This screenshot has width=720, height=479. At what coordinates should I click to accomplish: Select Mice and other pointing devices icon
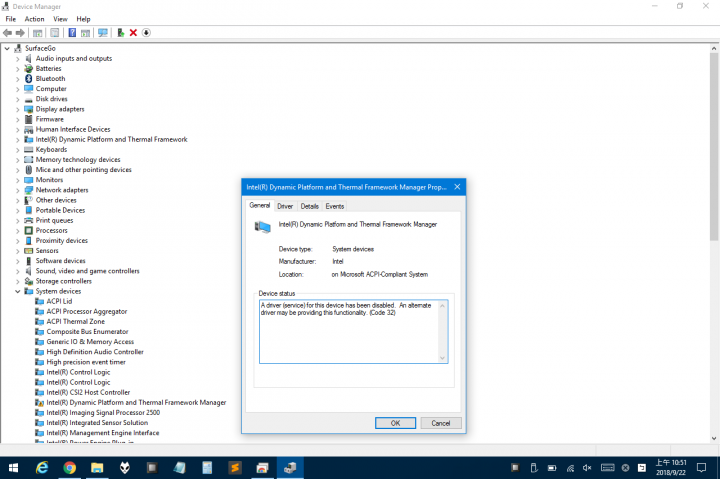[28, 170]
